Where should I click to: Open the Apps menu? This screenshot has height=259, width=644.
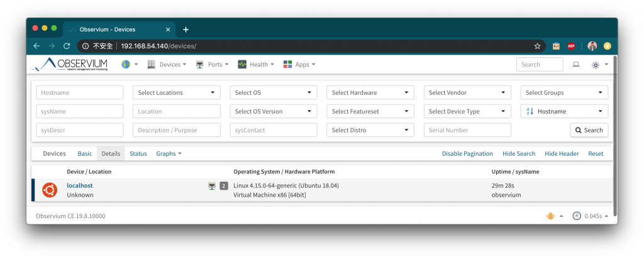[x=299, y=65]
